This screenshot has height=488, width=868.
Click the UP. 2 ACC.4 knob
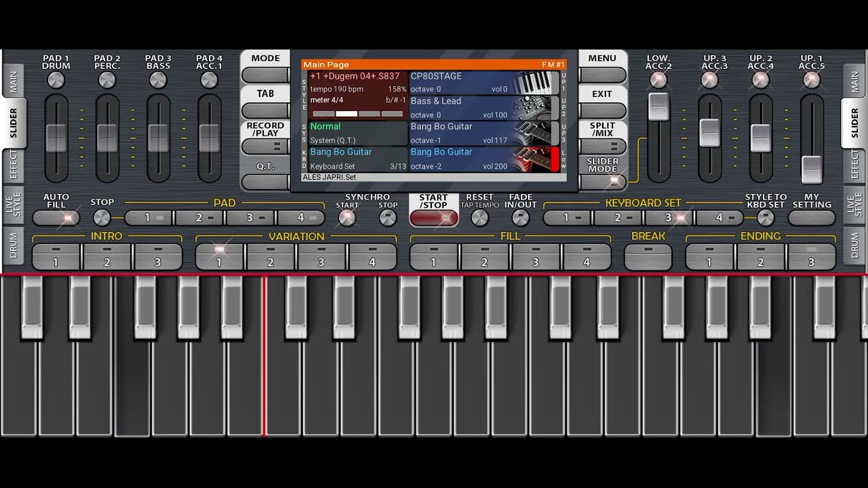pos(761,80)
